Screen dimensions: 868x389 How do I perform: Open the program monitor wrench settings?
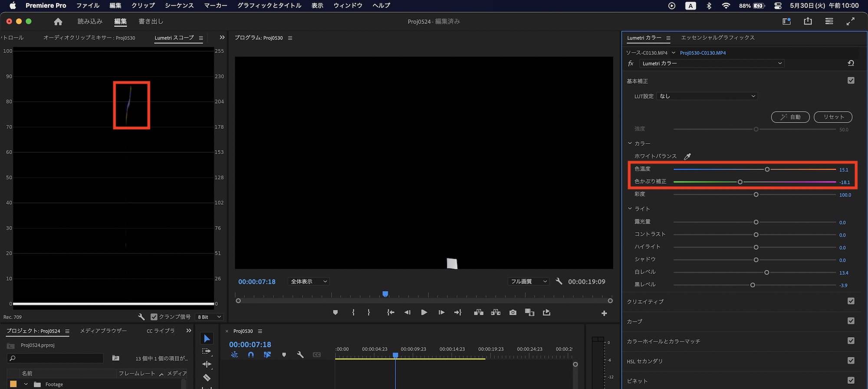click(x=559, y=281)
